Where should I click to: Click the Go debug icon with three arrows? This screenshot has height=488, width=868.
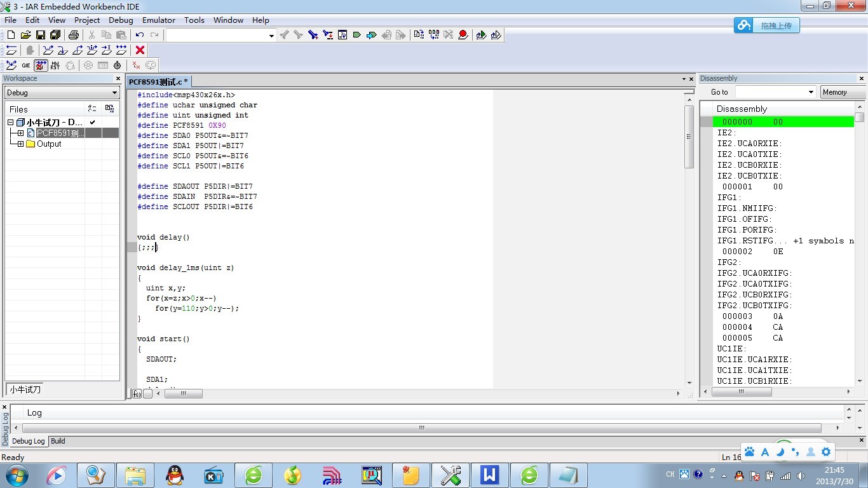point(121,50)
